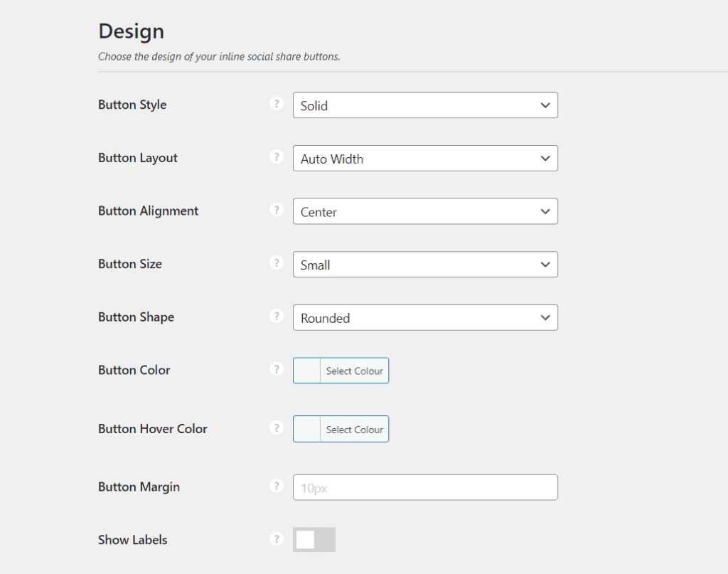Image resolution: width=728 pixels, height=574 pixels.
Task: Change Button Layout from Auto Width
Action: [x=425, y=158]
